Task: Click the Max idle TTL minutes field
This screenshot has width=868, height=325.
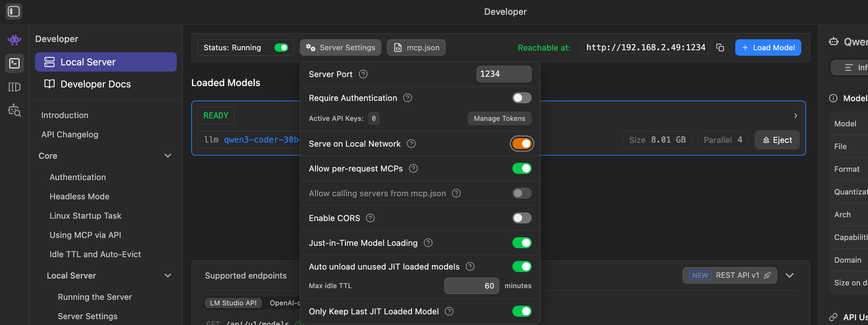Action: click(x=471, y=286)
